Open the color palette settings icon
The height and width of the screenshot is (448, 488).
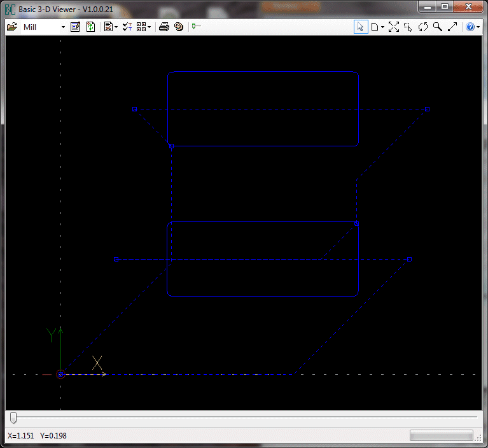click(178, 27)
